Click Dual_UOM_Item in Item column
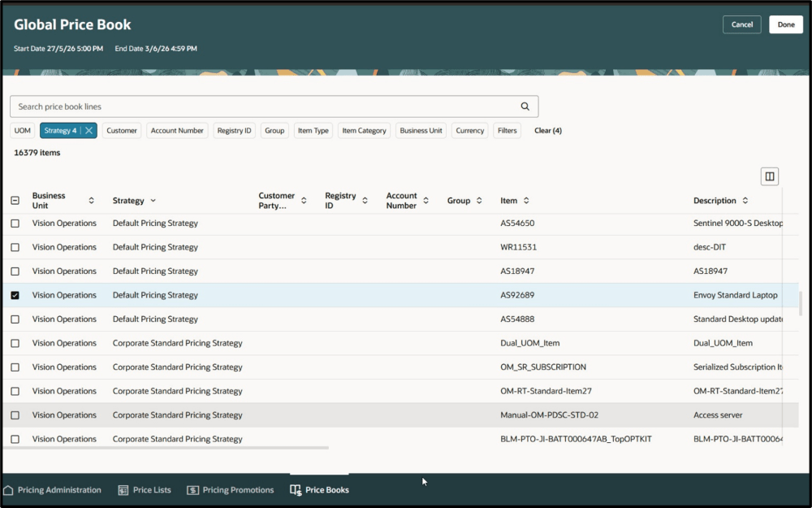Viewport: 812px width, 508px height. tap(529, 343)
